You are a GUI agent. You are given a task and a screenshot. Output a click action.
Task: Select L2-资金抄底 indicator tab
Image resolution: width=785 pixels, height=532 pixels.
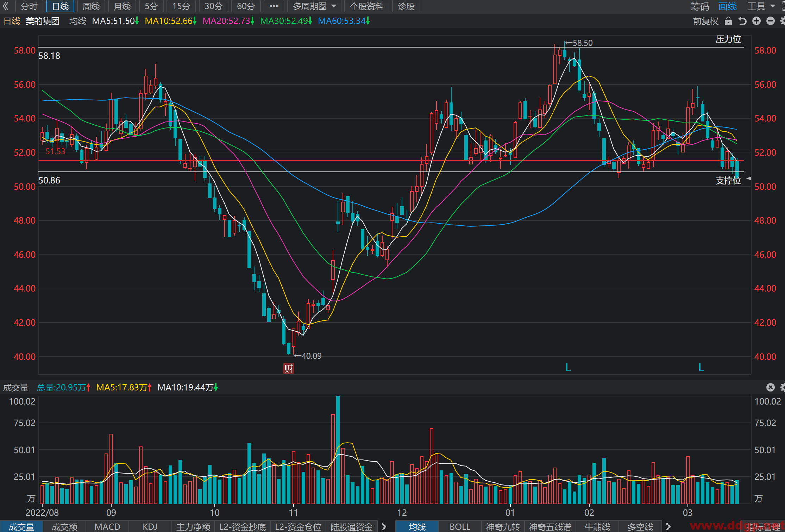(243, 527)
